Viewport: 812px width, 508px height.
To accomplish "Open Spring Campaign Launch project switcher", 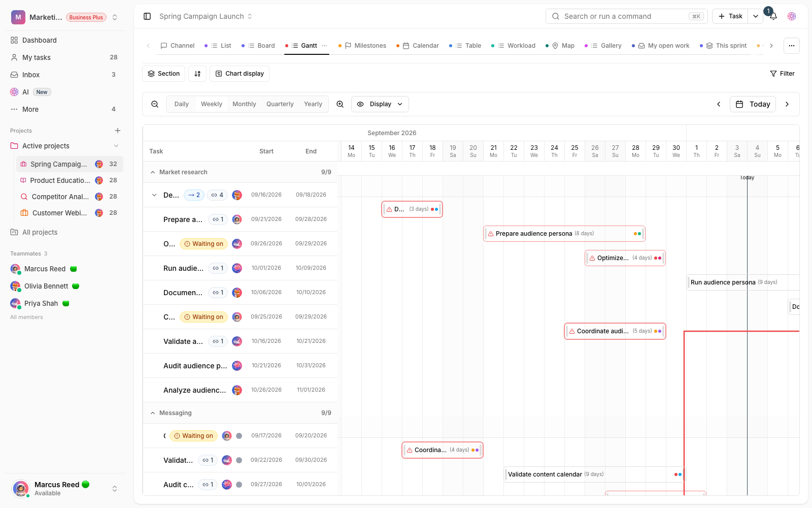I will (x=206, y=16).
